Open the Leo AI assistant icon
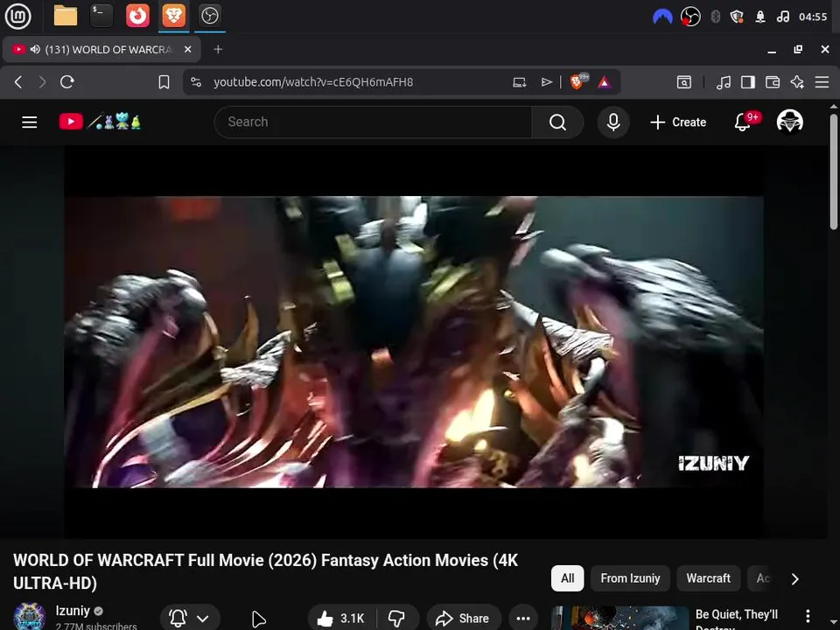840x630 pixels. 797,82
